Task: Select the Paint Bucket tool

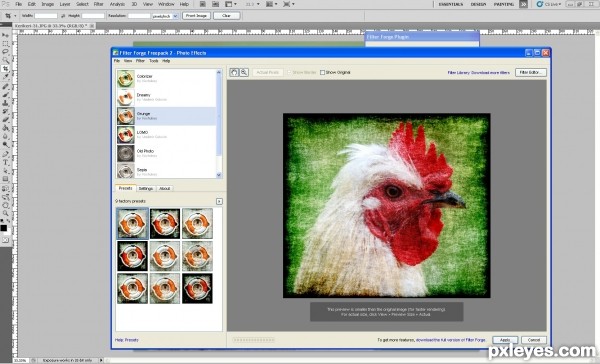Action: coord(5,128)
